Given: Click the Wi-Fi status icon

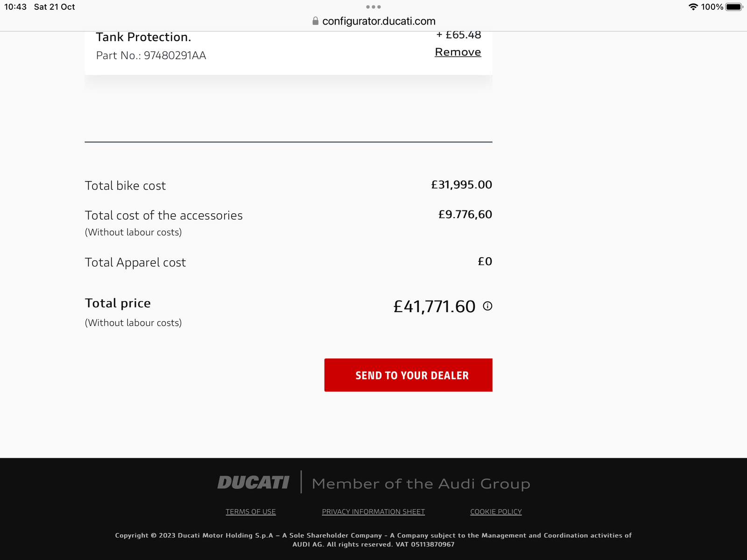Looking at the screenshot, I should [693, 7].
